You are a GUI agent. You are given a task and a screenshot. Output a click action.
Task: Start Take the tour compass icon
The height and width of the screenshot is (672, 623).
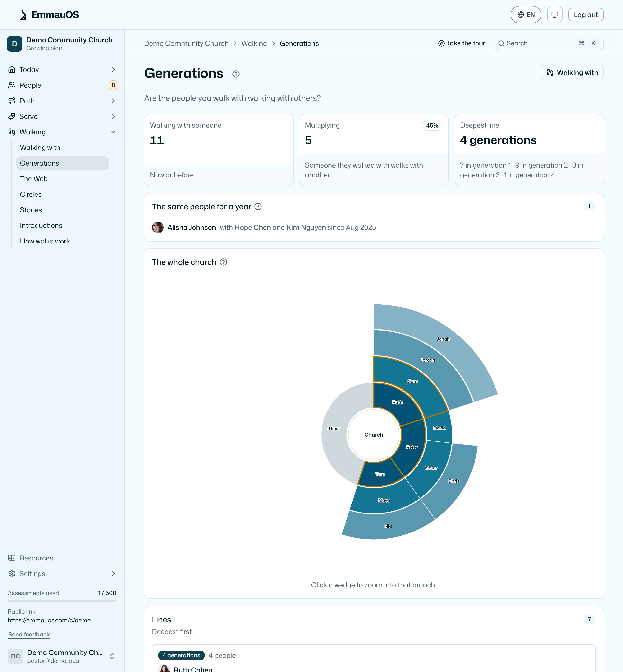441,43
